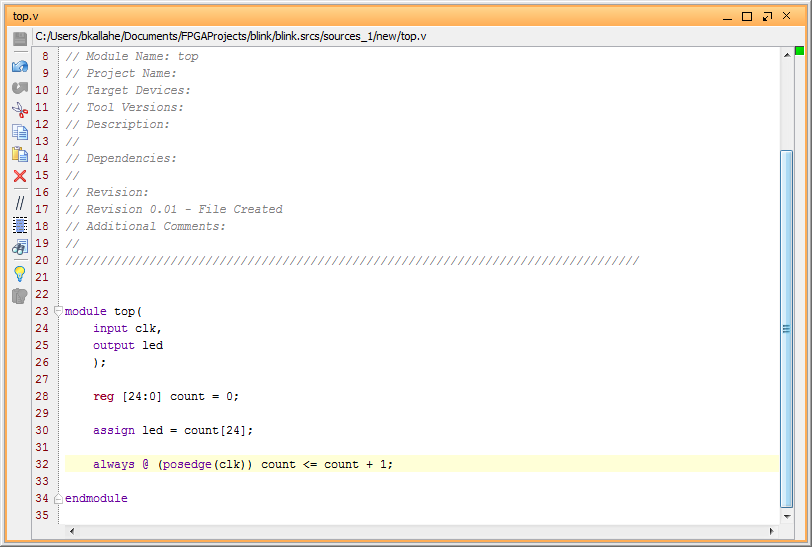
Task: Open language templates via lightbulb icon
Action: (20, 274)
